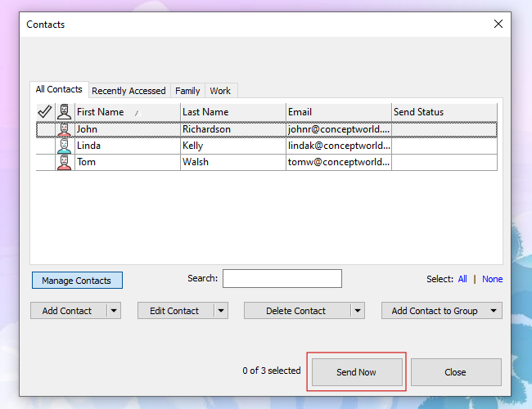Viewport: 532px width, 409px height.
Task: Select the Walsh last name cell
Action: [x=233, y=162]
